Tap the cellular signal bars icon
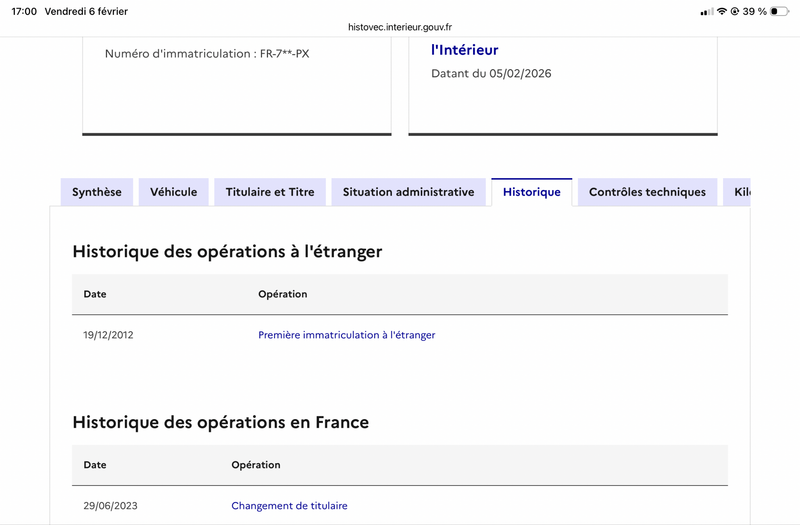This screenshot has height=525, width=800. click(x=707, y=11)
